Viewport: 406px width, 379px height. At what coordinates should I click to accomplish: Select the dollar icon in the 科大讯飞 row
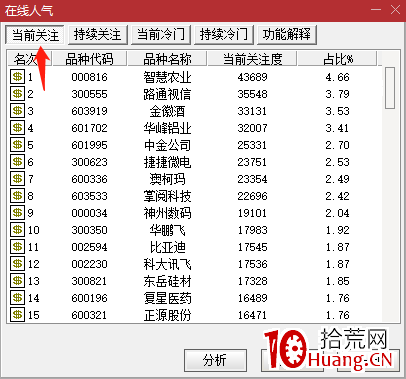tap(17, 264)
